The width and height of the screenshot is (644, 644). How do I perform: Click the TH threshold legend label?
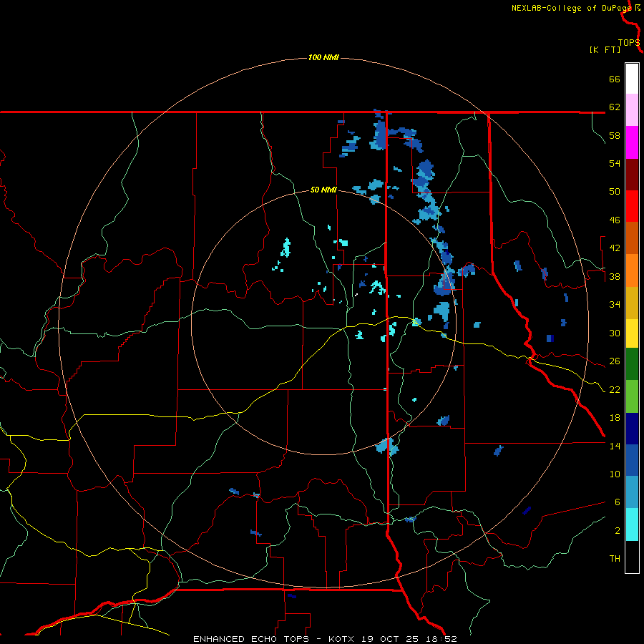coord(615,559)
